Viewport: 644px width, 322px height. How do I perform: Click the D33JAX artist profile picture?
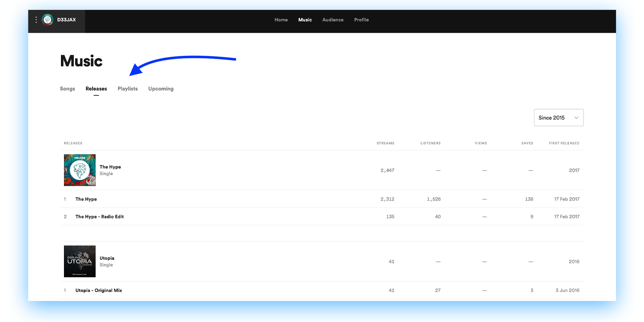[x=47, y=19]
